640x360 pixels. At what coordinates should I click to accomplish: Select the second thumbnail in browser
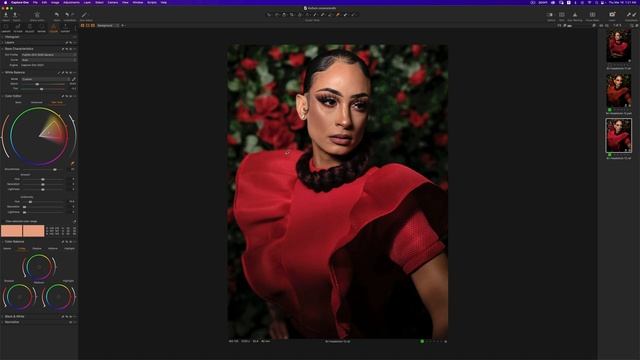coord(618,90)
